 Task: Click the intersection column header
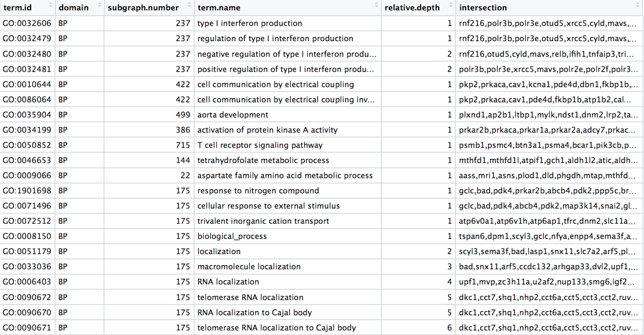[550, 8]
